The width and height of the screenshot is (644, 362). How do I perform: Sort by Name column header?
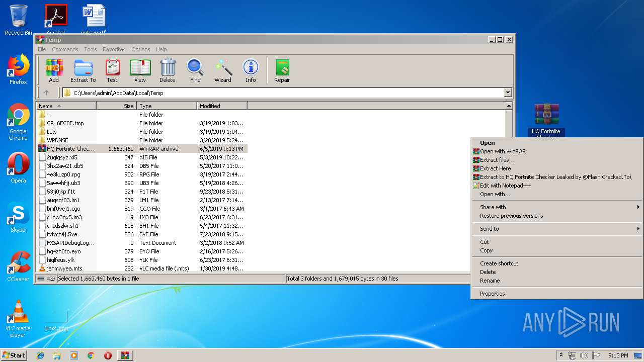tap(66, 106)
